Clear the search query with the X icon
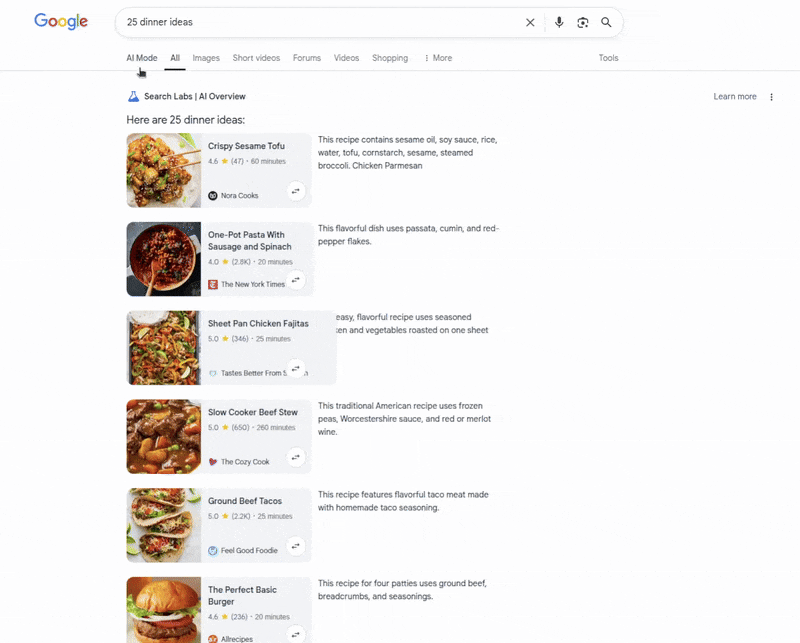This screenshot has width=800, height=643. tap(530, 22)
